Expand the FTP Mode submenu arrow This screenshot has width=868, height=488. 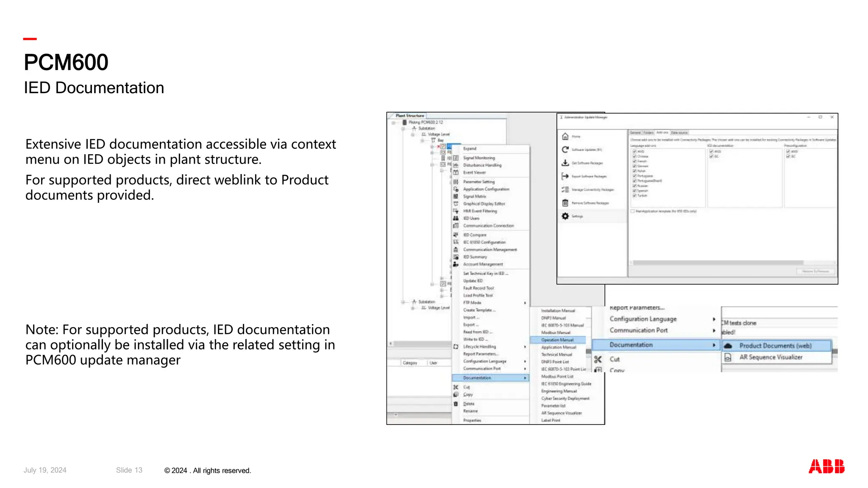(x=525, y=303)
